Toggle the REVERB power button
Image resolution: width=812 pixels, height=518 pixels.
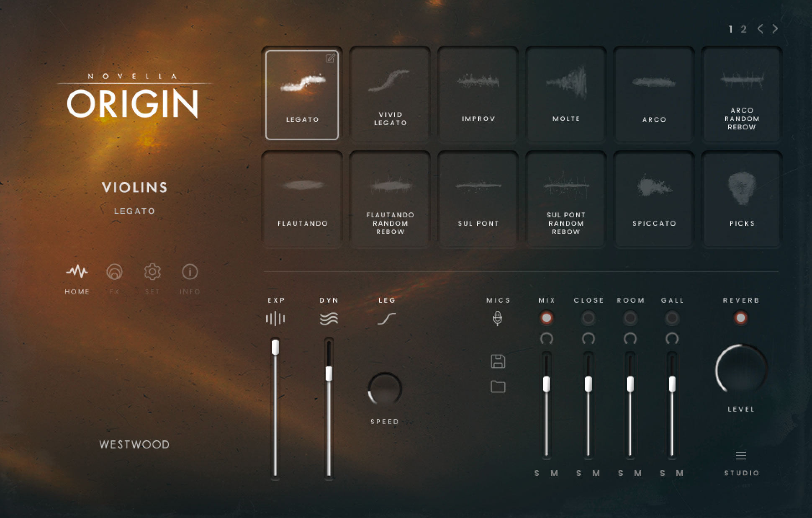click(x=741, y=318)
